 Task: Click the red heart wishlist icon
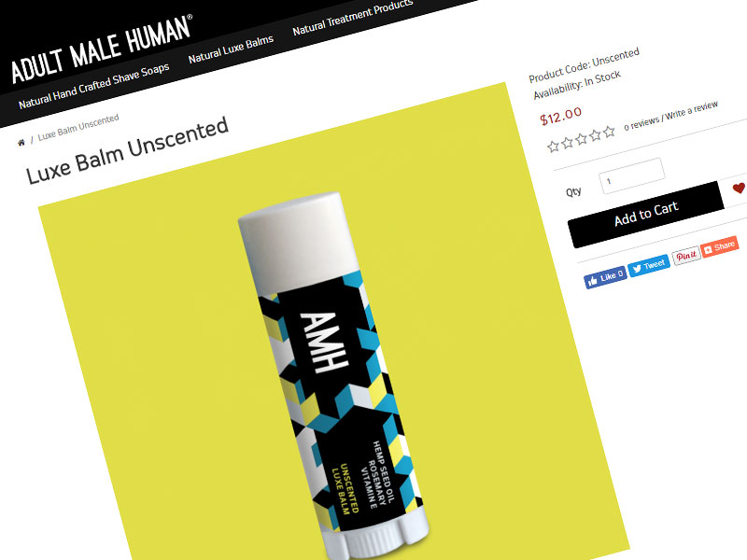[739, 188]
